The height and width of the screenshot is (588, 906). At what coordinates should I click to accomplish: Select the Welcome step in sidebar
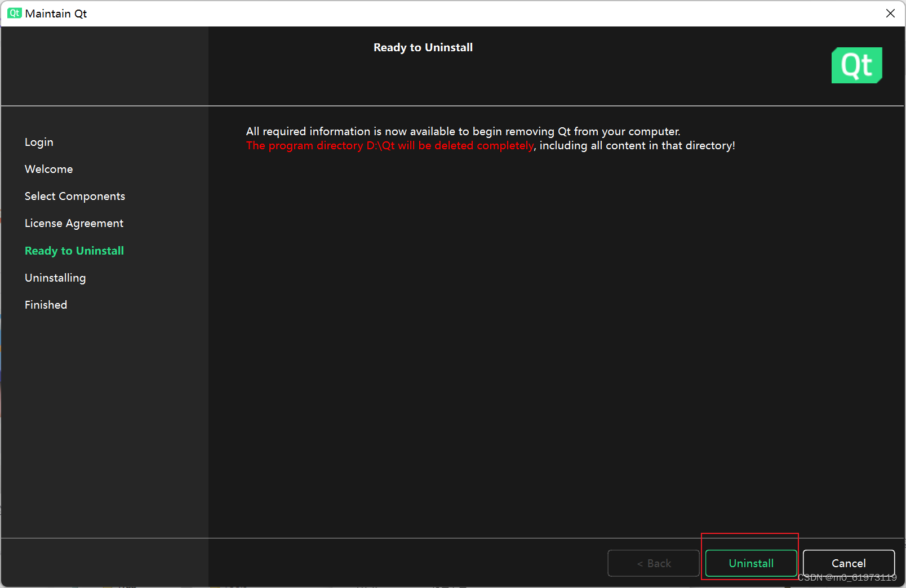(49, 169)
